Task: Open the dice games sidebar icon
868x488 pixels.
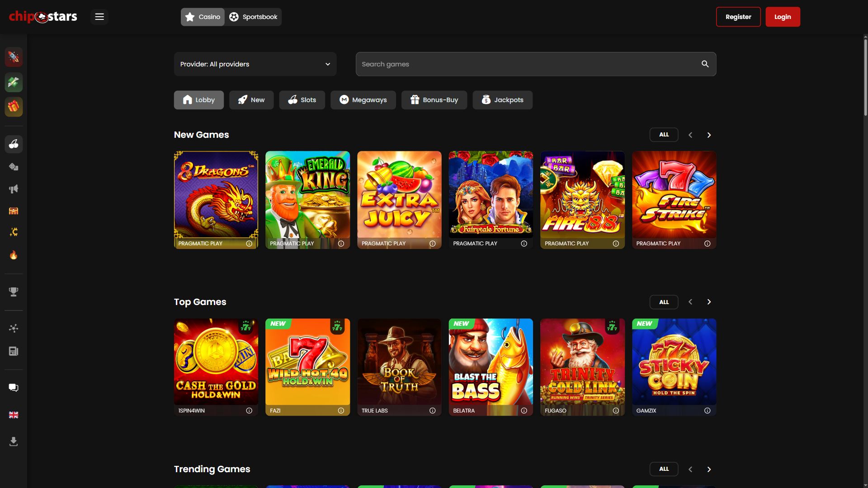Action: pos(14,167)
